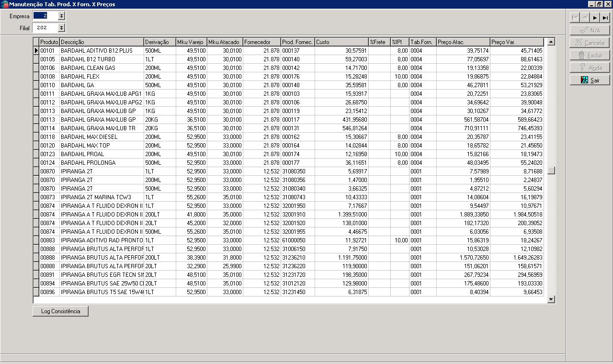Click the Preço Var. column header
The width and height of the screenshot is (613, 364).
517,42
